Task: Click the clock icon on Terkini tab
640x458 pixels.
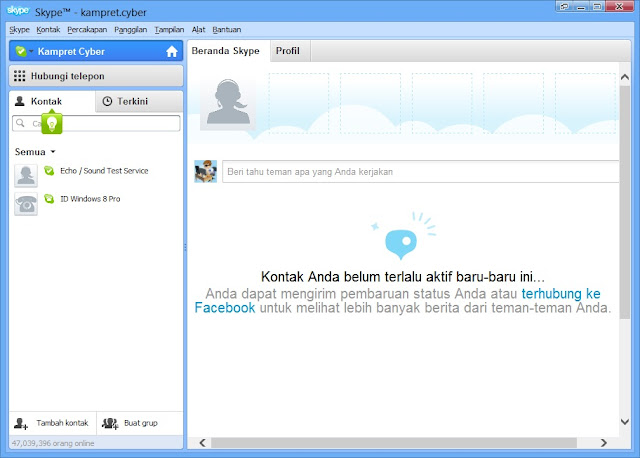Action: tap(107, 101)
